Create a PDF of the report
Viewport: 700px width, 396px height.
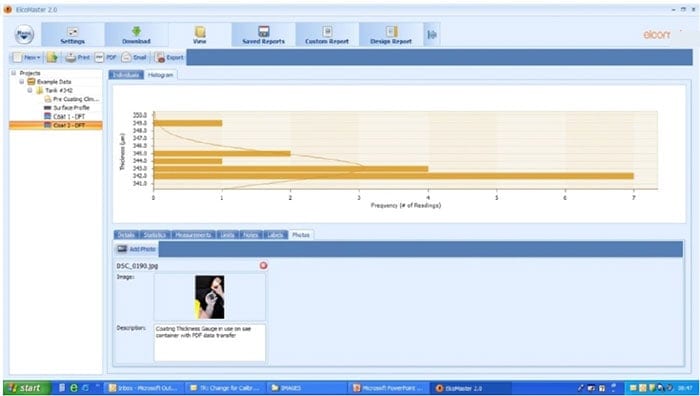tap(106, 58)
